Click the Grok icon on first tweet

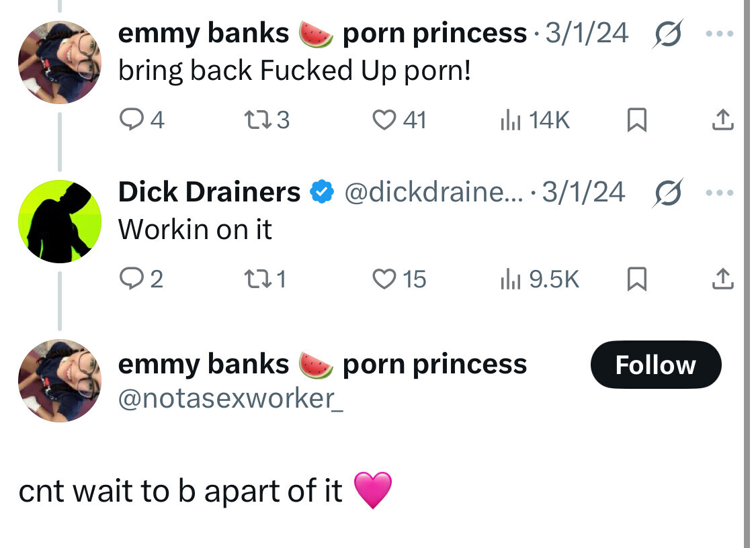pyautogui.click(x=665, y=34)
